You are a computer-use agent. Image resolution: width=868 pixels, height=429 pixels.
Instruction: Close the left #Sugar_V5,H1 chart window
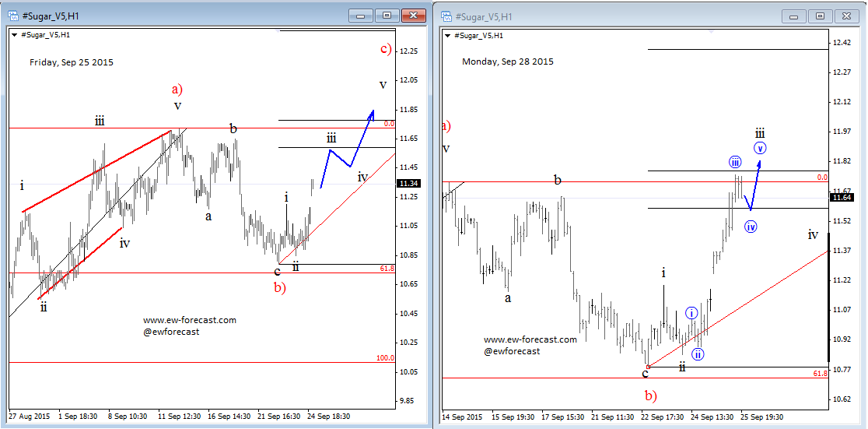[x=415, y=15]
